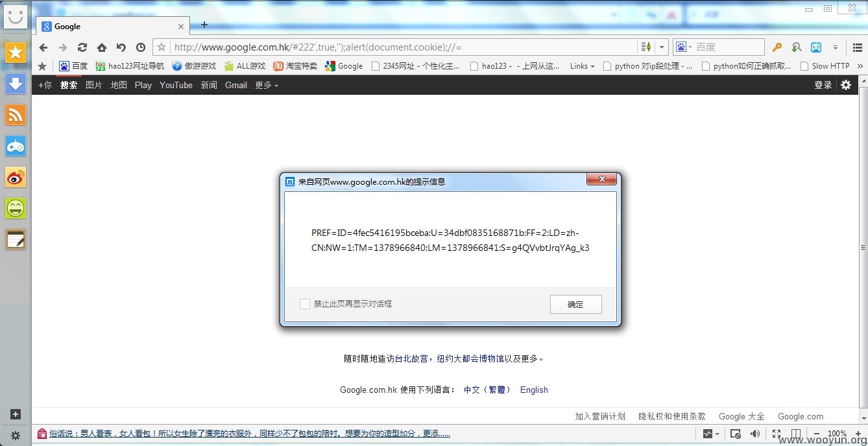Click the blue game controller toolbar icon
The image size is (868, 446).
[816, 47]
